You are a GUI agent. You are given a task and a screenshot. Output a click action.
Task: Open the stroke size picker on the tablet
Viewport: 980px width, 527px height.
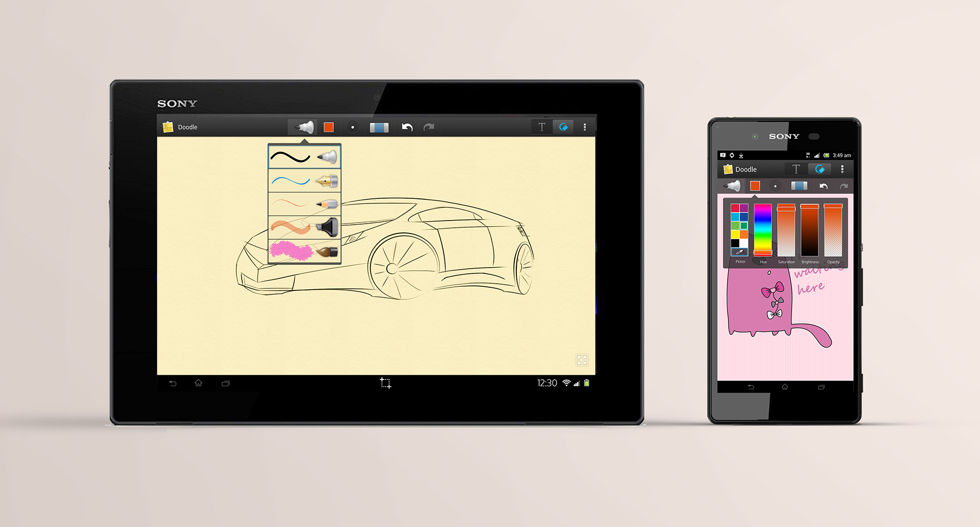coord(352,126)
